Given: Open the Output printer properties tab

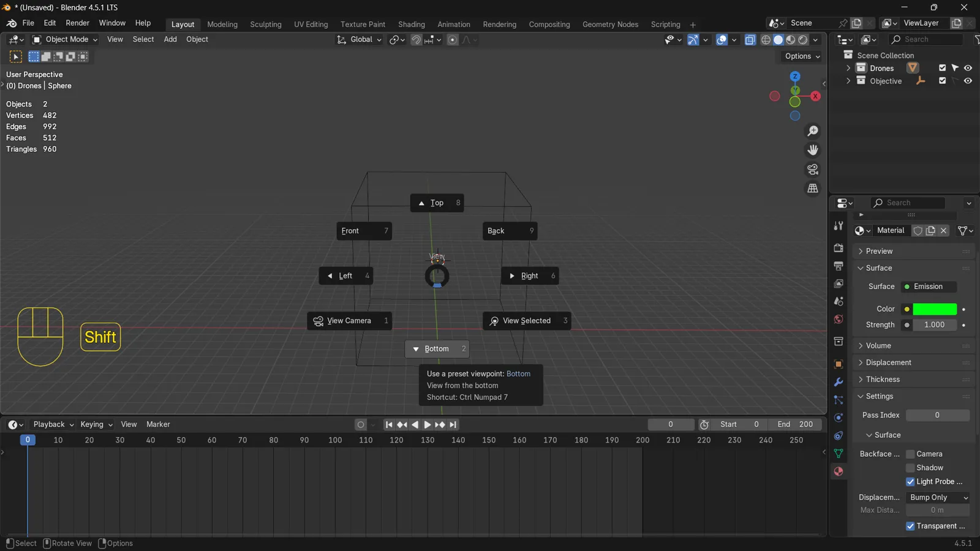Looking at the screenshot, I should click(x=839, y=266).
